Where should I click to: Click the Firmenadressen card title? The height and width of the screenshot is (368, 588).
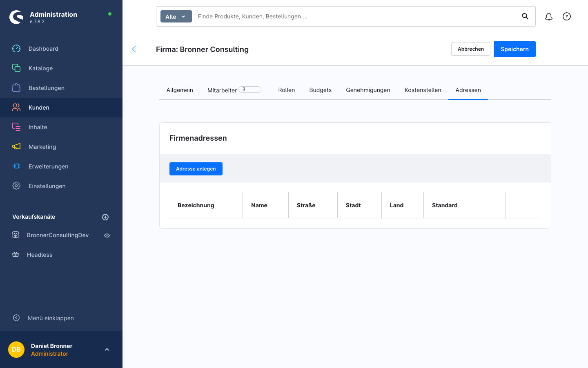point(198,138)
